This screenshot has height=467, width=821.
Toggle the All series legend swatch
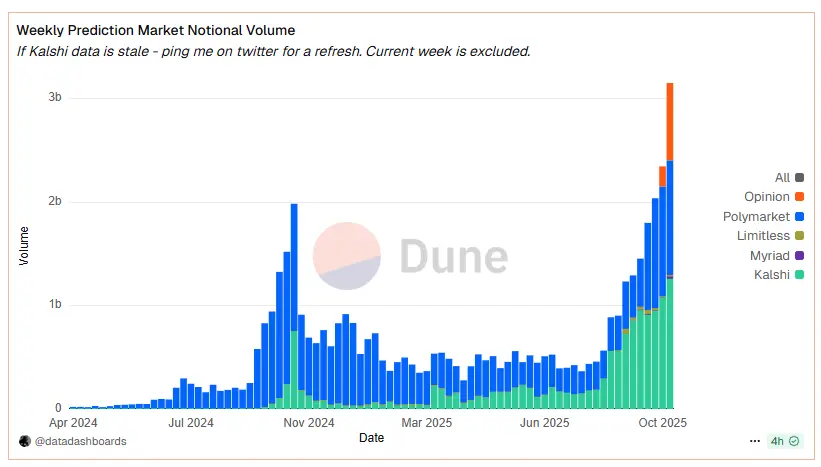799,177
